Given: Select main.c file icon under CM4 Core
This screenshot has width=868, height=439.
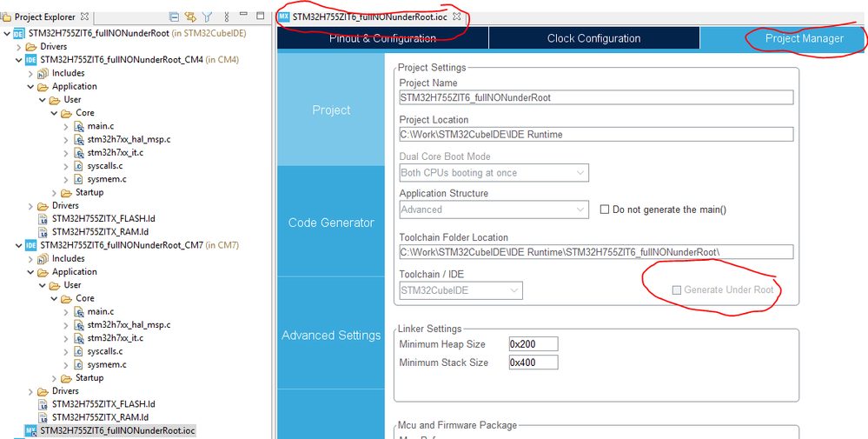Looking at the screenshot, I should click(x=78, y=126).
